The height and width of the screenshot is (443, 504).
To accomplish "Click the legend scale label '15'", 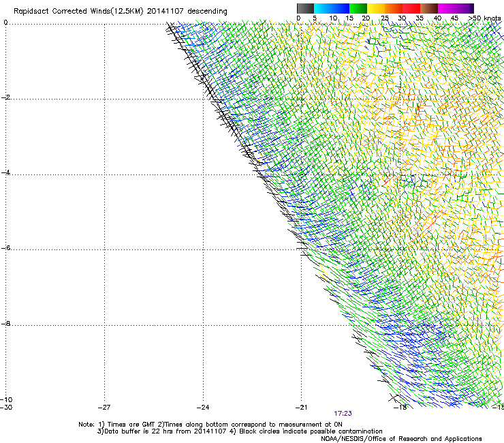I will pyautogui.click(x=349, y=18).
